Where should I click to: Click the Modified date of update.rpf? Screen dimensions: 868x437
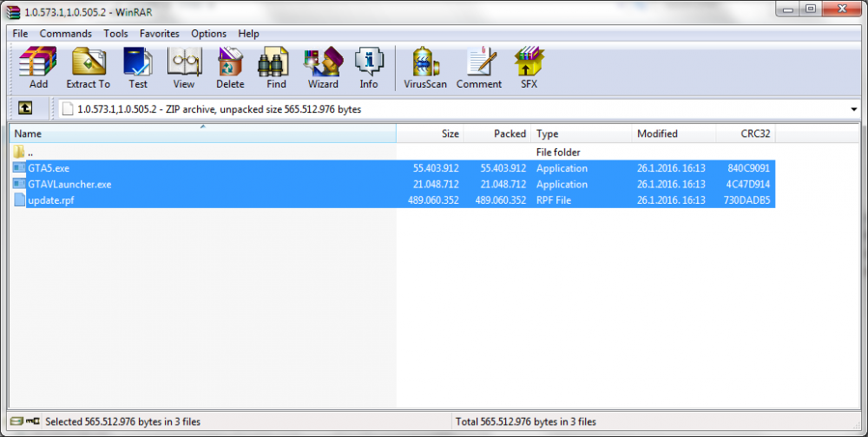pos(671,200)
